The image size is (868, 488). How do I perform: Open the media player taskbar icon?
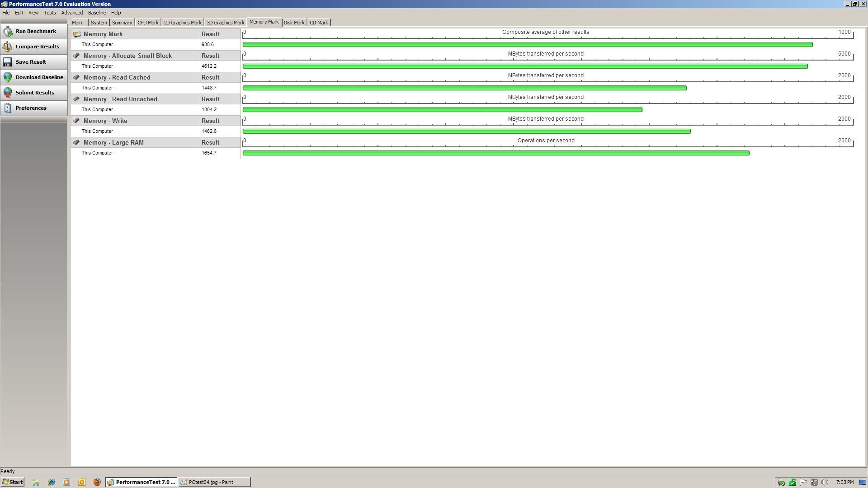pos(66,482)
